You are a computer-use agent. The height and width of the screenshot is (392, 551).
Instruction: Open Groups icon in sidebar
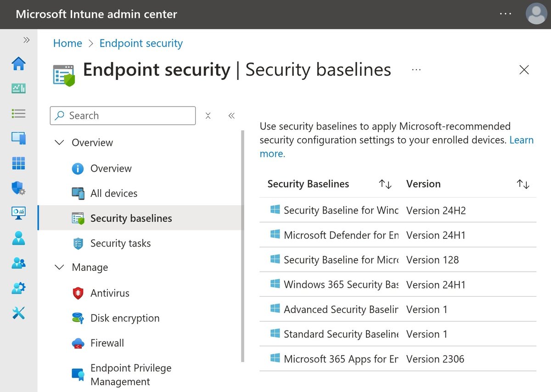(x=18, y=263)
